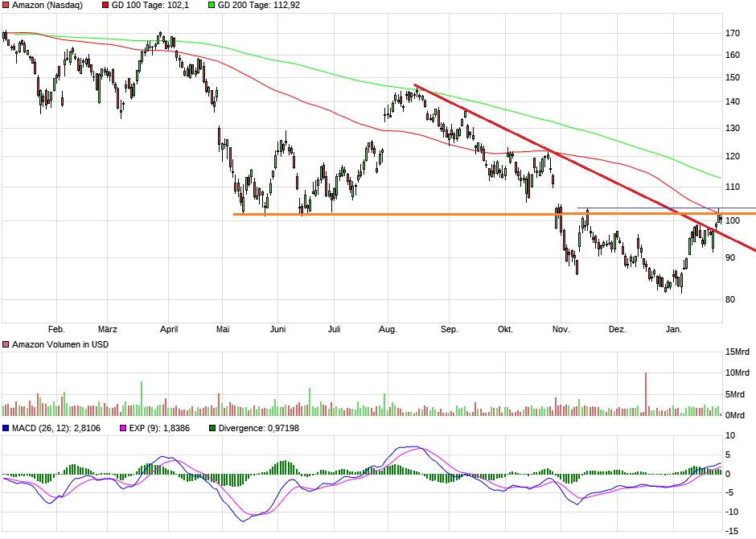756x539 pixels.
Task: Click the 100 price axis value
Action: click(733, 220)
